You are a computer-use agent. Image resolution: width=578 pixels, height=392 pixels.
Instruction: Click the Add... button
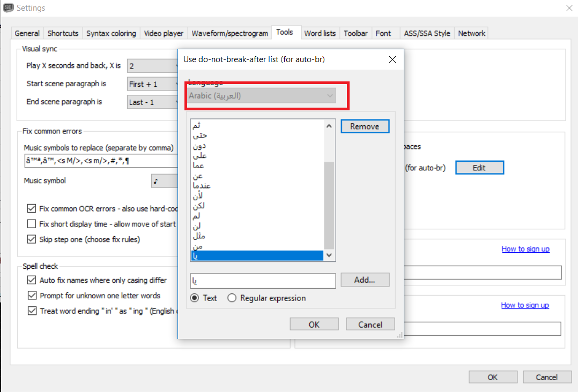(365, 280)
